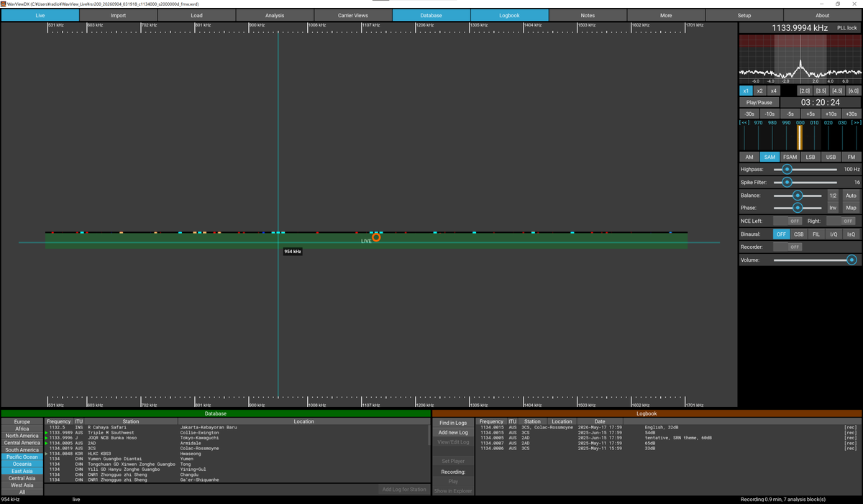Click the Play/Pause button
This screenshot has width=863, height=504.
[759, 102]
